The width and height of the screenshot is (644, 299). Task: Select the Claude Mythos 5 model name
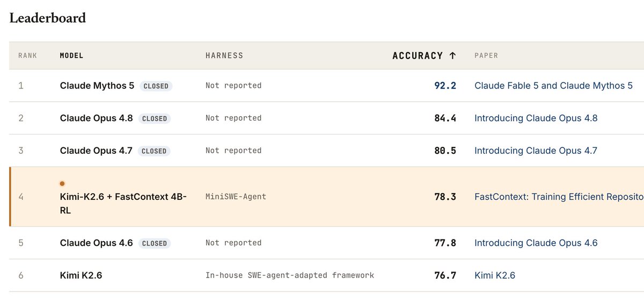(x=97, y=86)
